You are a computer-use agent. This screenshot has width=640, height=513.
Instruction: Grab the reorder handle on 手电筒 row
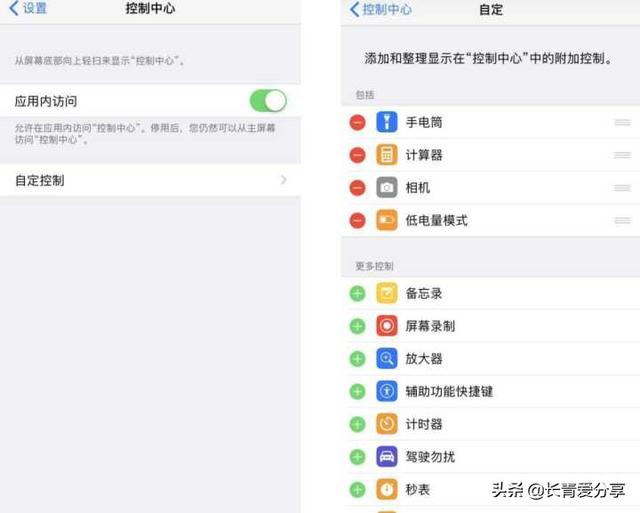coord(622,122)
